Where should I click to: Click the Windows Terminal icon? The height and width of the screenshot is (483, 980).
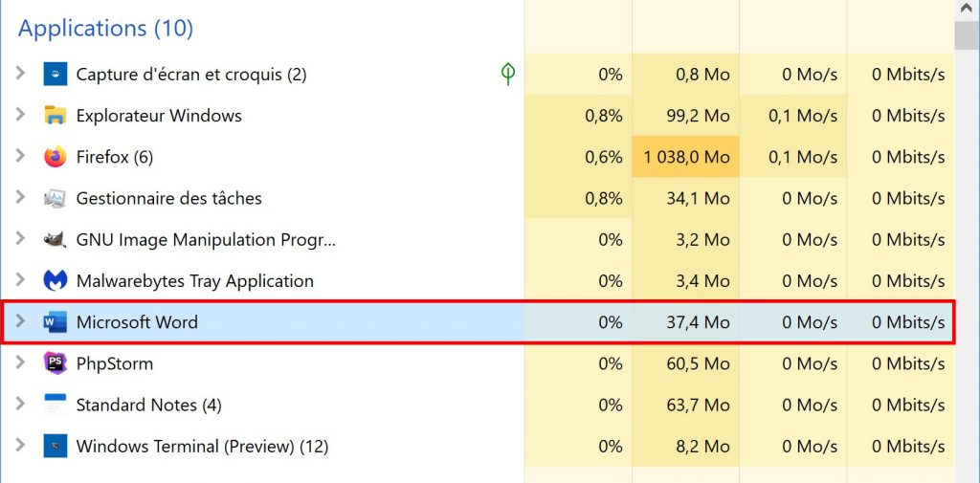[x=56, y=446]
